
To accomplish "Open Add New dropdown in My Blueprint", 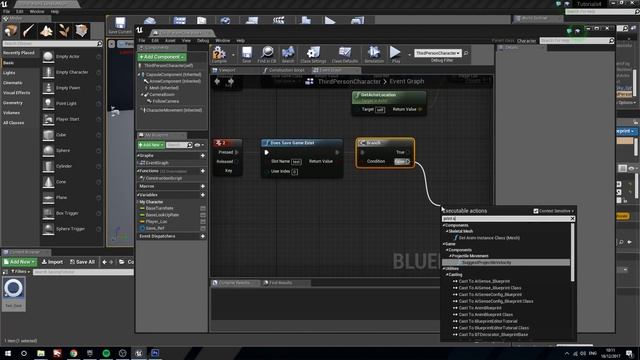I will pyautogui.click(x=151, y=145).
